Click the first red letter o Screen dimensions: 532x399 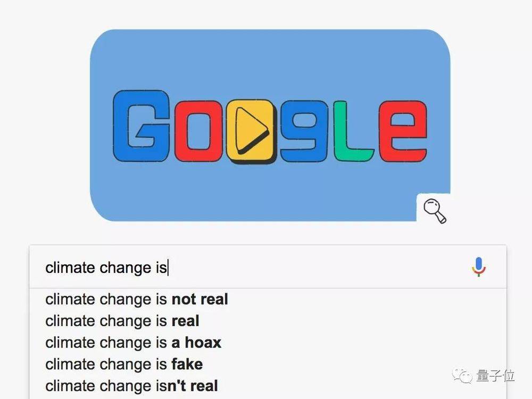[x=199, y=130]
